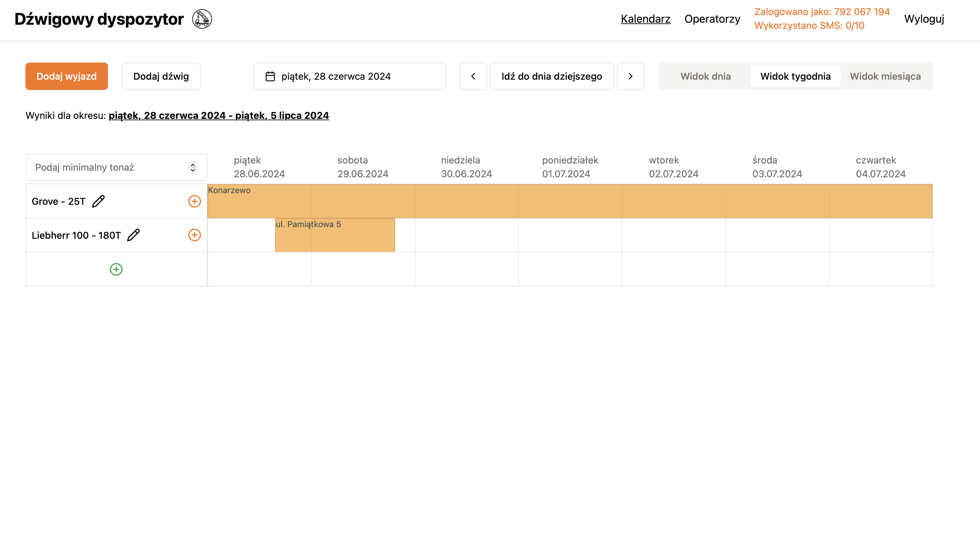The width and height of the screenshot is (980, 560).
Task: Click the Grove - 25T crane name
Action: (x=58, y=201)
